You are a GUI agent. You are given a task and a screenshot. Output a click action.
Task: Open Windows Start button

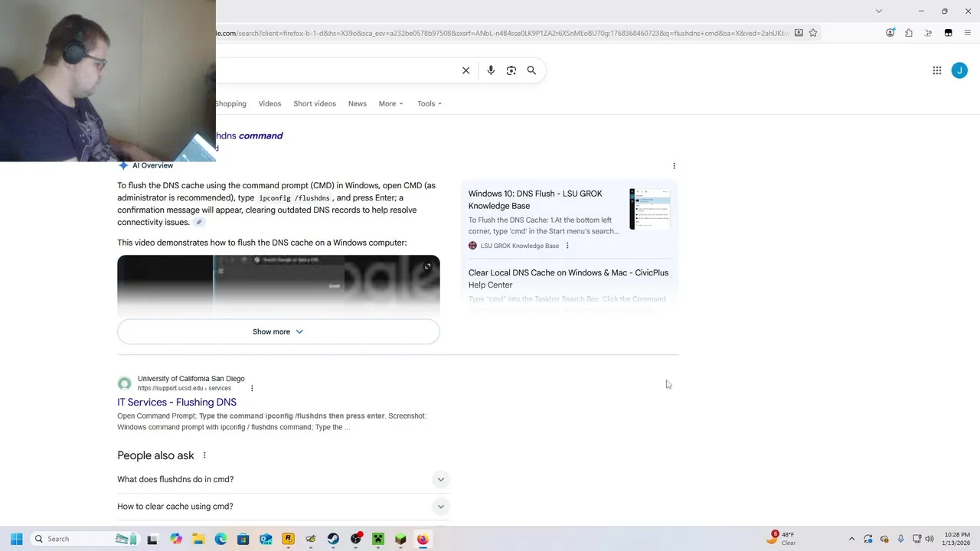pyautogui.click(x=17, y=539)
